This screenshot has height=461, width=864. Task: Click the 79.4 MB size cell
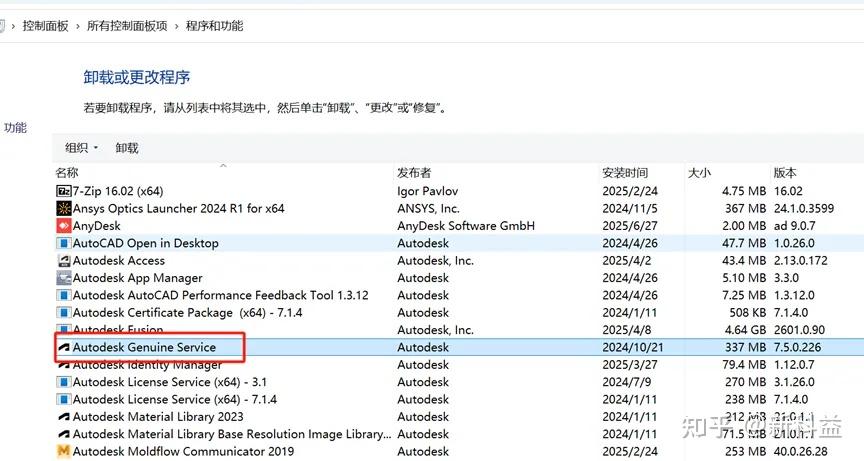click(x=744, y=365)
